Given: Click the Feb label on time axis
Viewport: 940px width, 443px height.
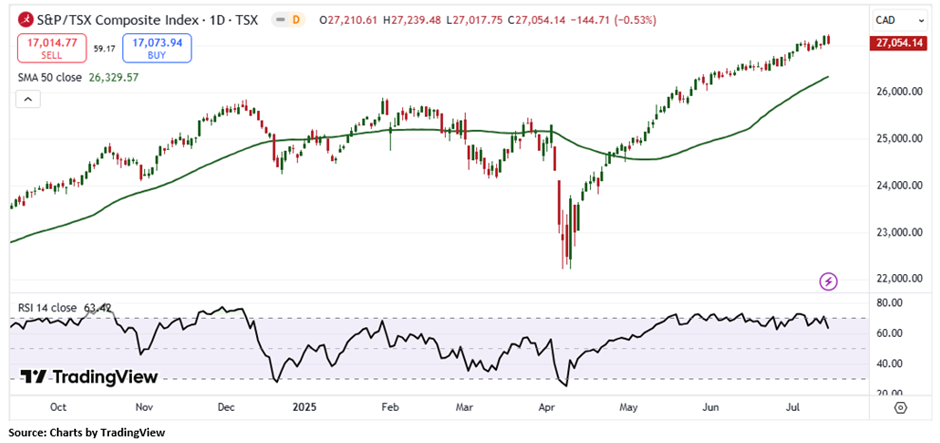Looking at the screenshot, I should [390, 408].
